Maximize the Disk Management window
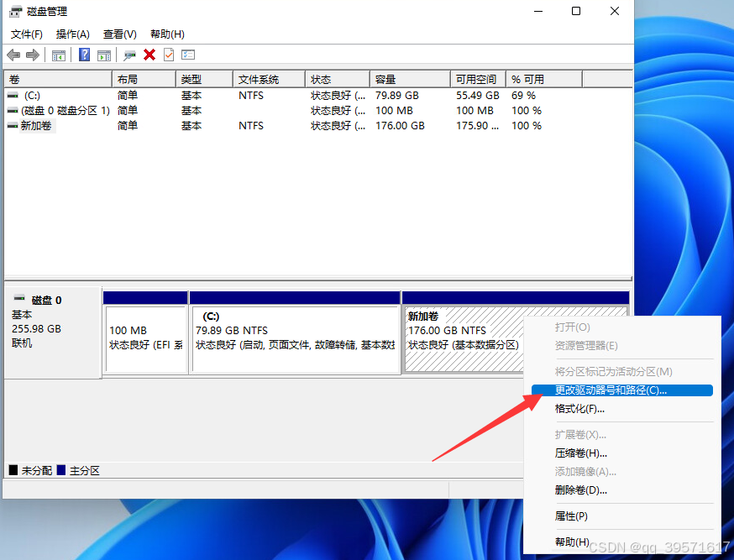 [576, 11]
